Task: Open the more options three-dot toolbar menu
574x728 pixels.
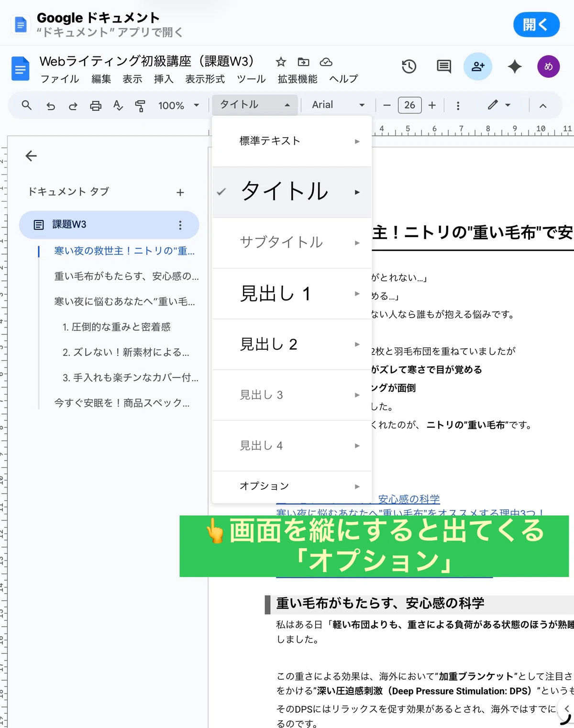Action: tap(458, 106)
